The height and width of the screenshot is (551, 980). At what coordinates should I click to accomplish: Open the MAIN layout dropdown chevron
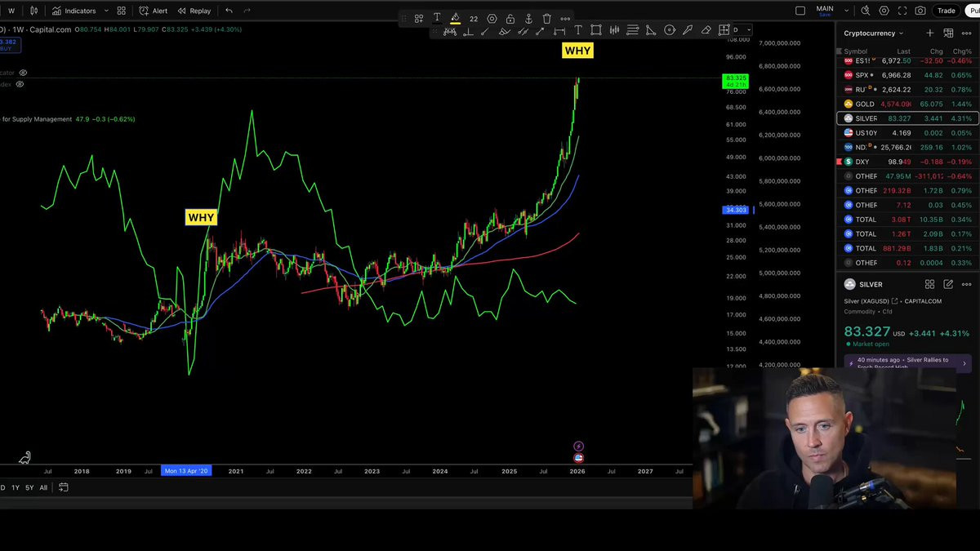846,11
